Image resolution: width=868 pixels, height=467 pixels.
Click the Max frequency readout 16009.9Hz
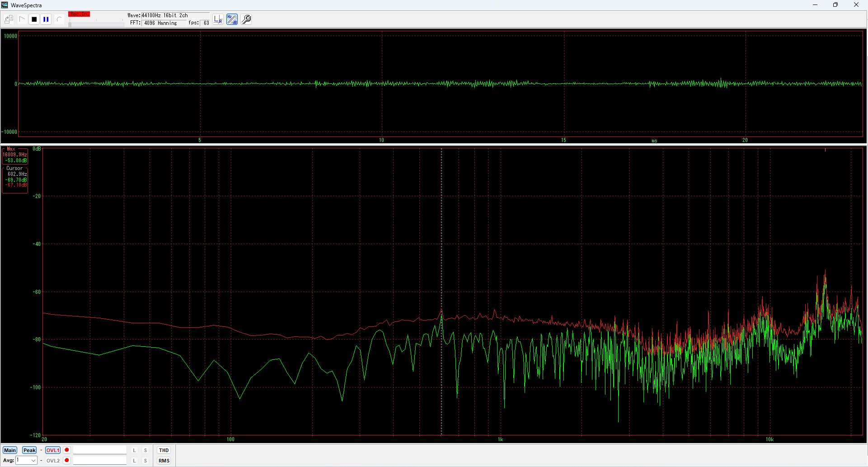pyautogui.click(x=15, y=155)
